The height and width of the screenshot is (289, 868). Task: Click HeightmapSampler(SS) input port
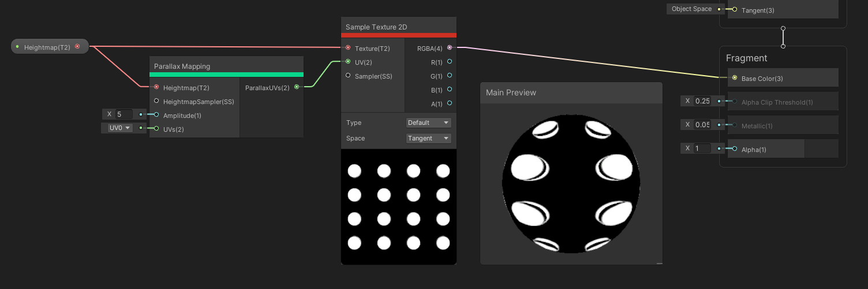[x=156, y=101]
